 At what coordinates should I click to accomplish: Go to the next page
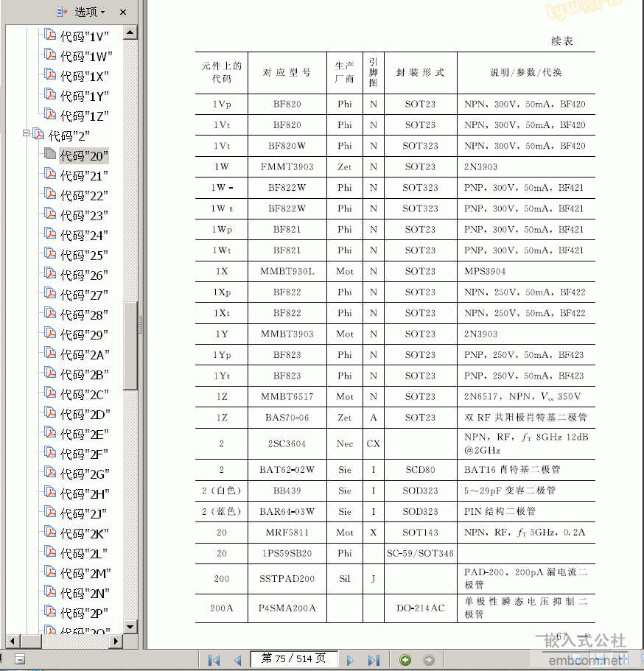coord(350,660)
